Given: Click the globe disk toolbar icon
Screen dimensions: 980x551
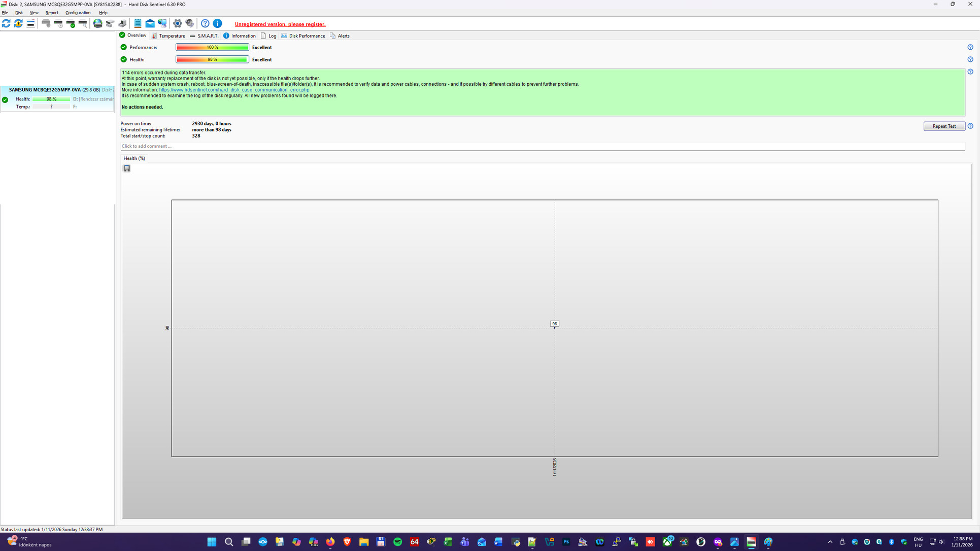Looking at the screenshot, I should click(97, 23).
